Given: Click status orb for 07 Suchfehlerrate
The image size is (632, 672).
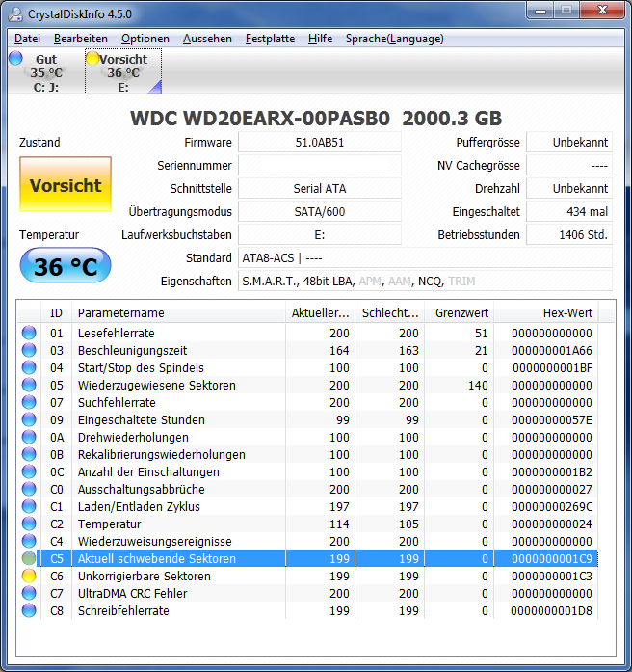Looking at the screenshot, I should pyautogui.click(x=29, y=402).
